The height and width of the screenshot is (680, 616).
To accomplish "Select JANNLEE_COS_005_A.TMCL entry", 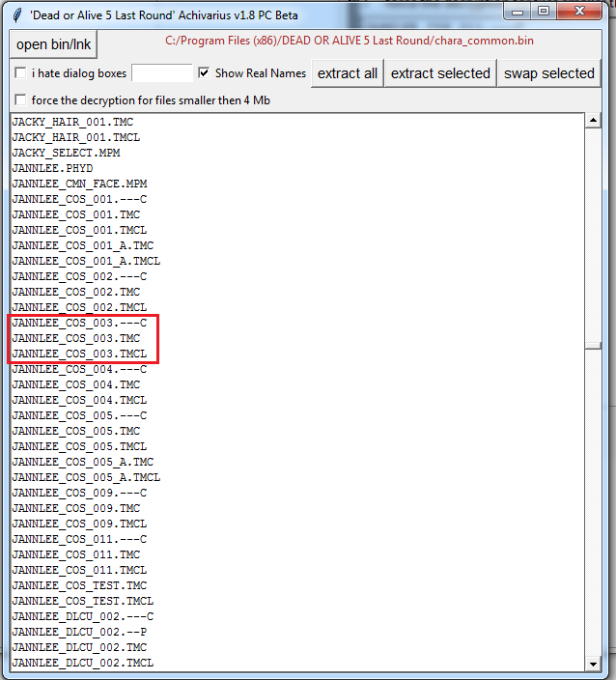I will click(x=86, y=477).
